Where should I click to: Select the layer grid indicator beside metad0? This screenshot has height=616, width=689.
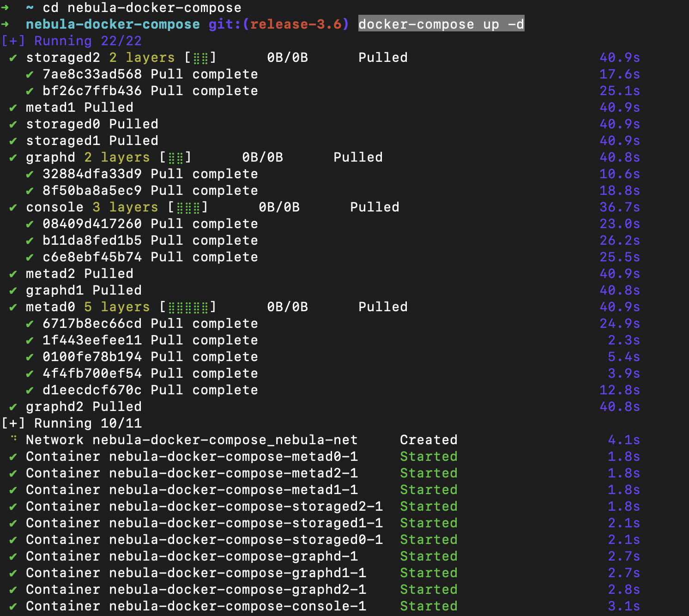coord(188,307)
